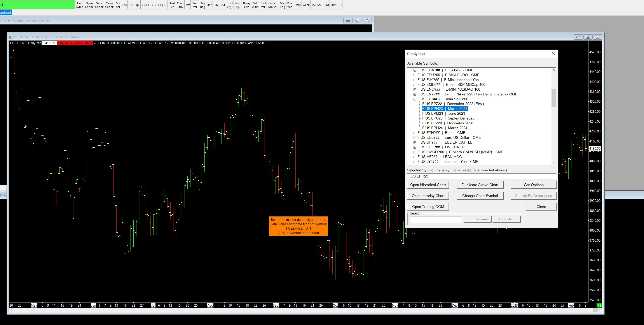Collapse the F.US.EP?## E-mini S&P 500 node
This screenshot has height=325, width=644.
pos(415,99)
